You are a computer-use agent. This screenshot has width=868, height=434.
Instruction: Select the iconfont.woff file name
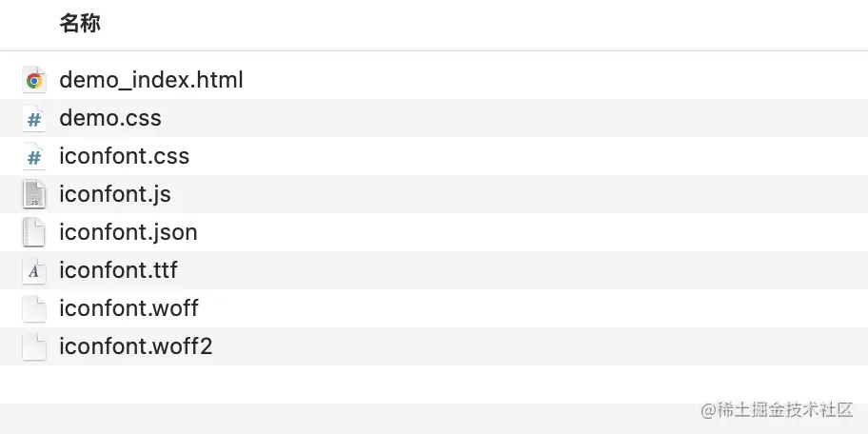[128, 308]
